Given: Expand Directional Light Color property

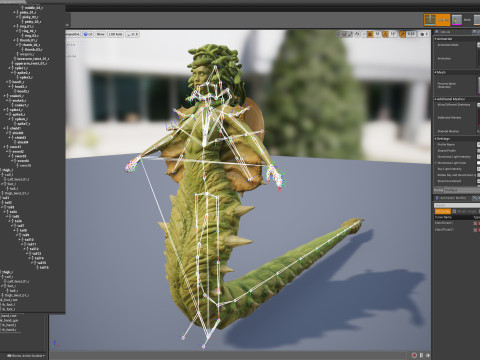Looking at the screenshot, I should click(x=435, y=163).
